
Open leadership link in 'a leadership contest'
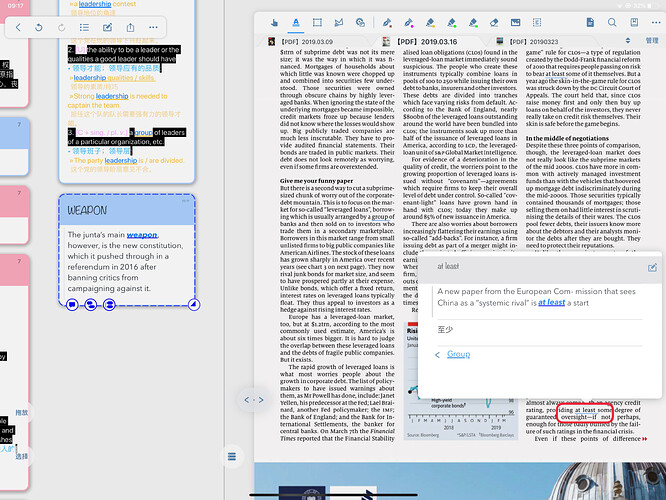pyautogui.click(x=95, y=4)
